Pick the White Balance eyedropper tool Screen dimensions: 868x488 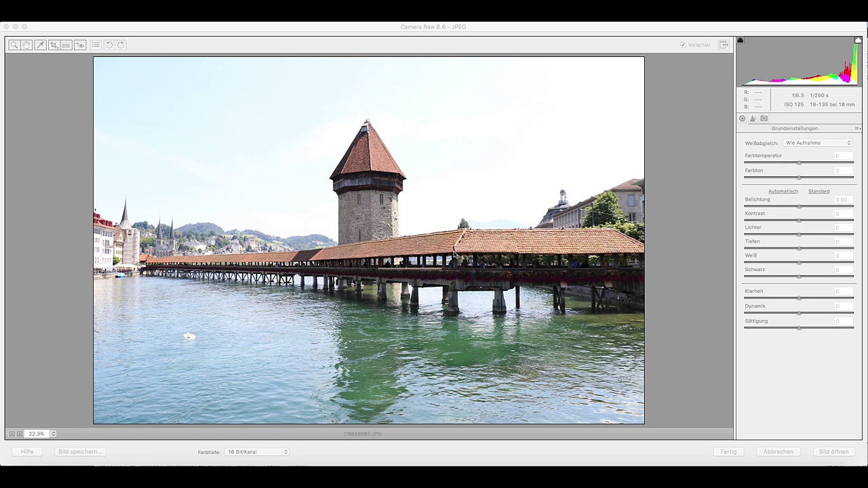pyautogui.click(x=40, y=45)
